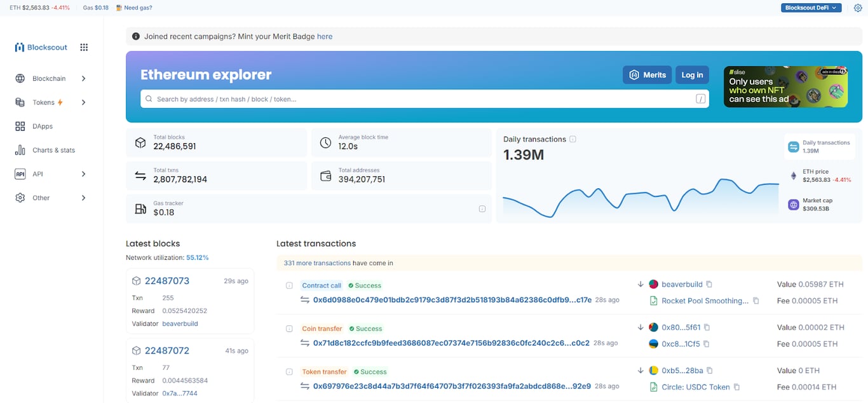
Task: Open the Blockscout logo home link
Action: click(x=41, y=48)
